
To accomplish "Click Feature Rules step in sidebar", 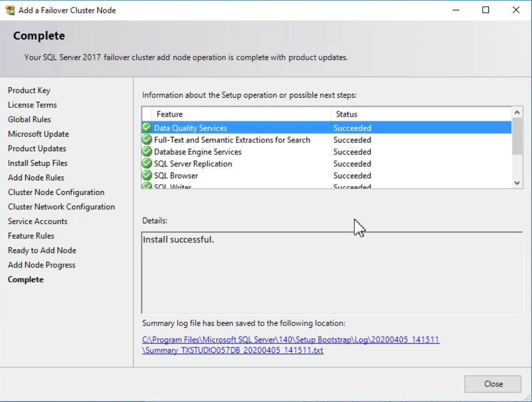I will pyautogui.click(x=31, y=236).
